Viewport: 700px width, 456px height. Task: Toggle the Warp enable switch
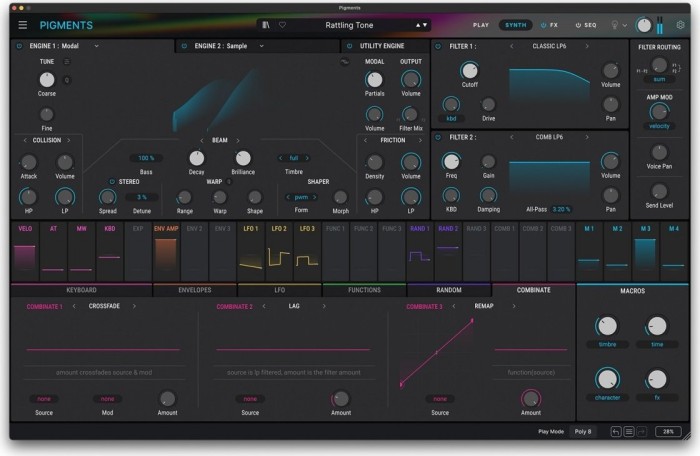229,182
